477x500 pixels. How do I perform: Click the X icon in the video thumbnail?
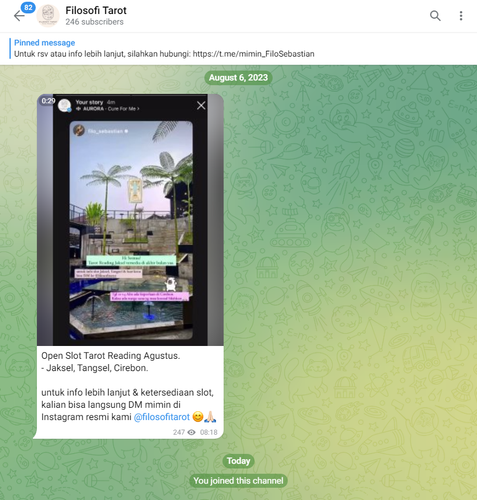point(201,106)
